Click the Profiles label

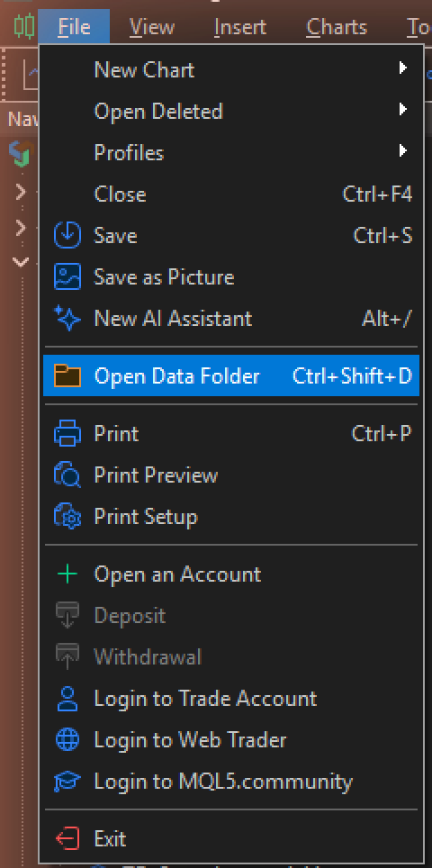(x=129, y=153)
